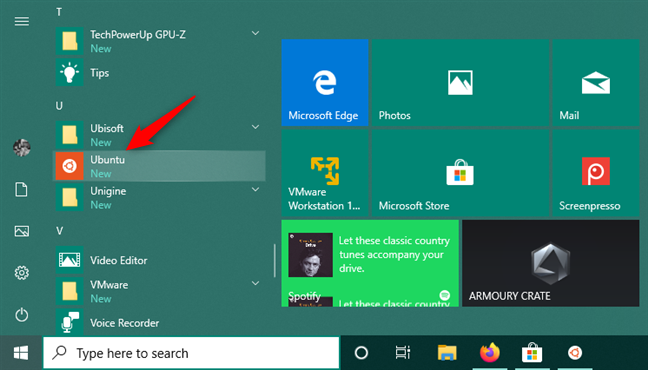Switch to Ubuntu on the taskbar
The height and width of the screenshot is (370, 648).
point(575,353)
